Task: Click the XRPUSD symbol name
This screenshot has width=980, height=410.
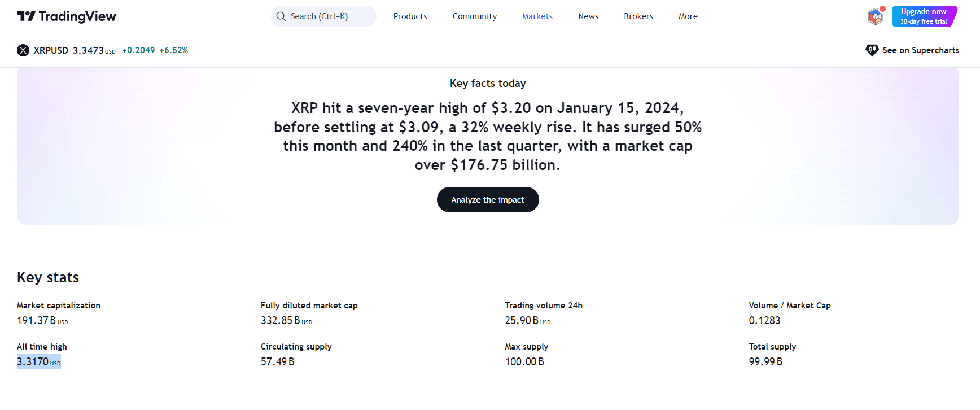Action: coord(51,50)
